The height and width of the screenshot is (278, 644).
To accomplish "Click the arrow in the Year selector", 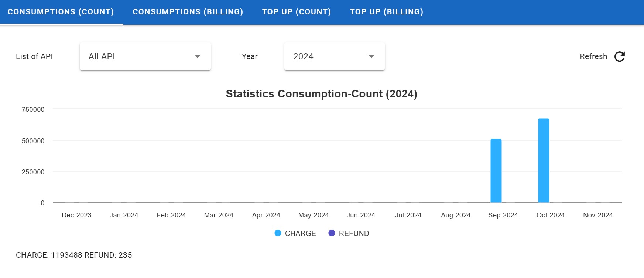I will (x=371, y=56).
